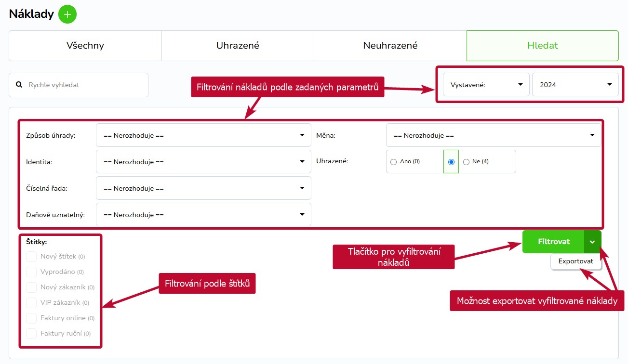Image resolution: width=628 pixels, height=364 pixels.
Task: Open the Způsob úhrady dropdown
Action: 203,135
